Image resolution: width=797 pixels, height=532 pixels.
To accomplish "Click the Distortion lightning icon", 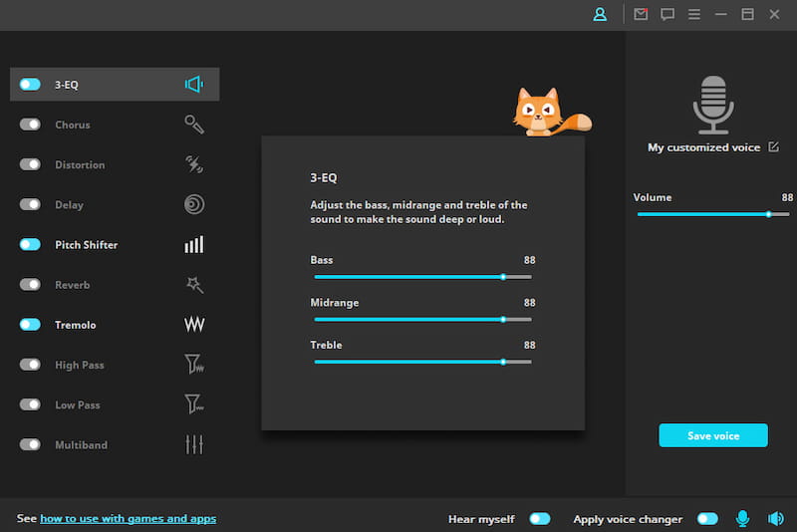I will 194,164.
